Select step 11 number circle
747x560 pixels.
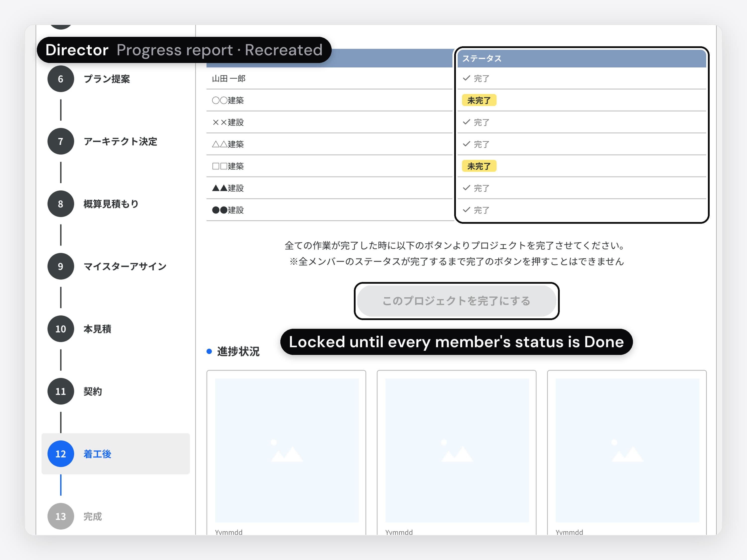click(x=61, y=391)
